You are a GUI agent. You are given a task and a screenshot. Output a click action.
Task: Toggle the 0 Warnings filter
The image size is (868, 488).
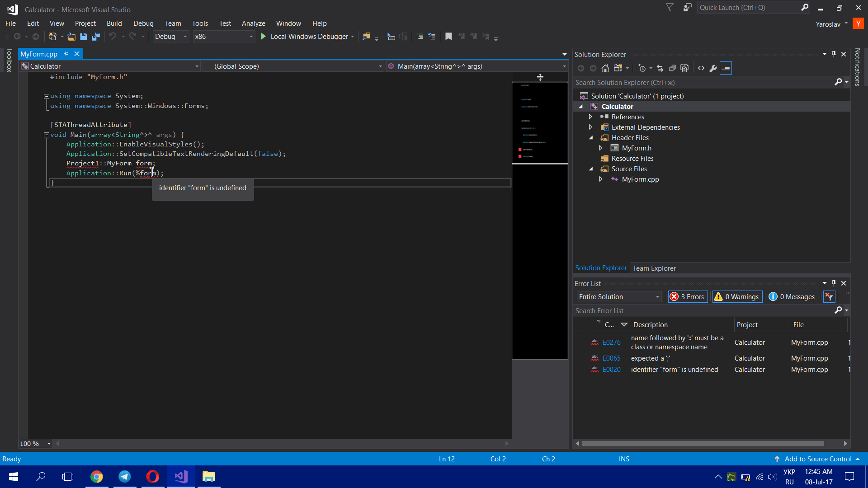tap(737, 296)
